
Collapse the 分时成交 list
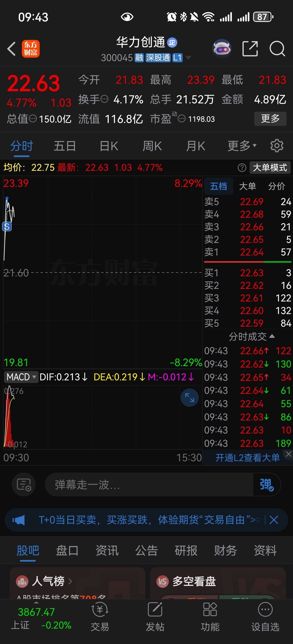[x=251, y=337]
